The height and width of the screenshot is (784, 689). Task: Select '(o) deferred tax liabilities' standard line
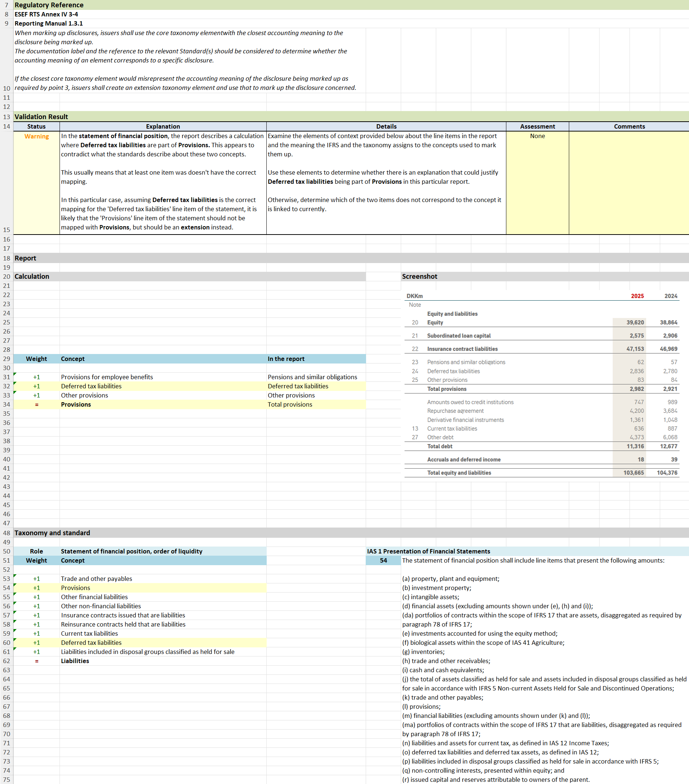pyautogui.click(x=500, y=752)
